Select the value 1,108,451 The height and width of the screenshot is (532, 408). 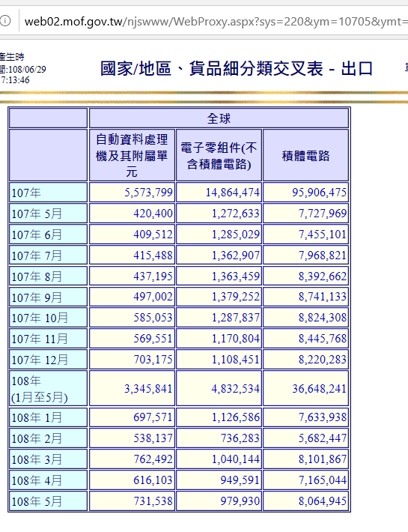[236, 360]
